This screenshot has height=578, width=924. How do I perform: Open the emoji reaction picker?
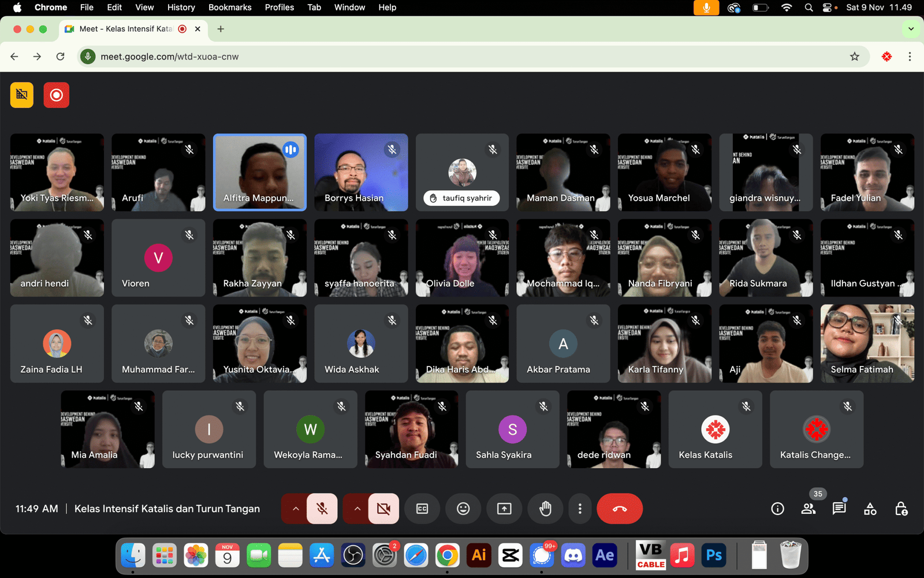point(463,509)
